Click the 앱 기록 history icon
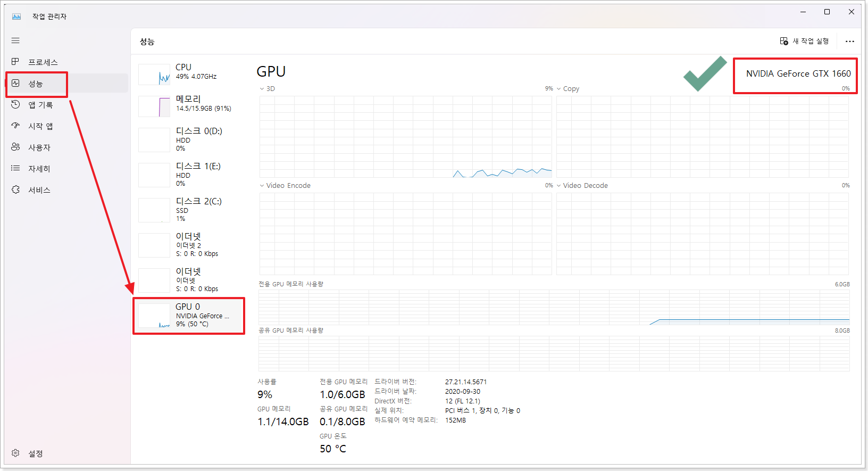The height and width of the screenshot is (471, 868). [x=15, y=104]
